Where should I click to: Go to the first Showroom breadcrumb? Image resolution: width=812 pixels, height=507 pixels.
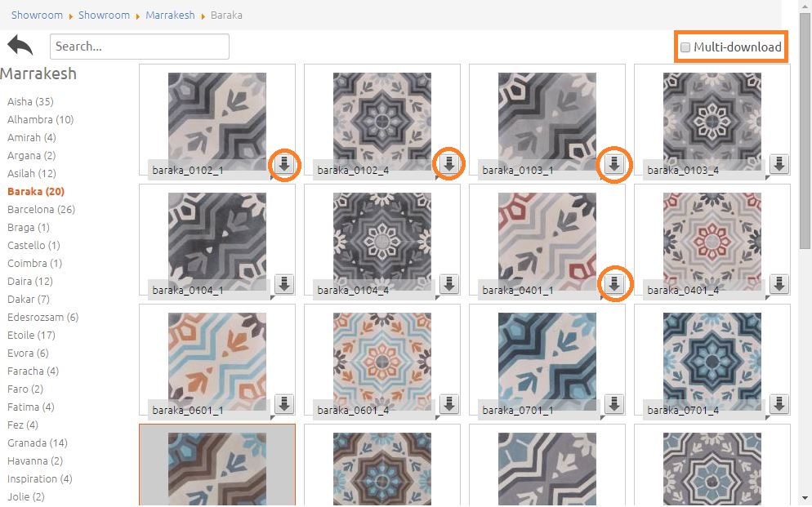(x=37, y=15)
